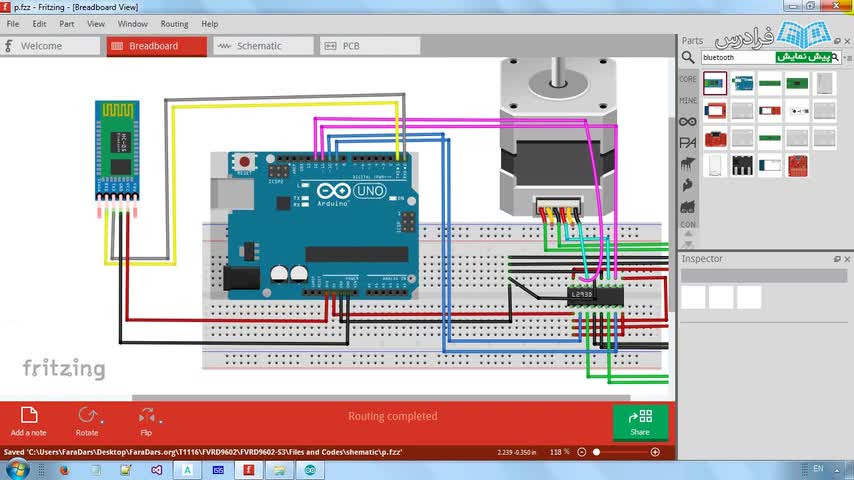Open the Help menu

(210, 24)
